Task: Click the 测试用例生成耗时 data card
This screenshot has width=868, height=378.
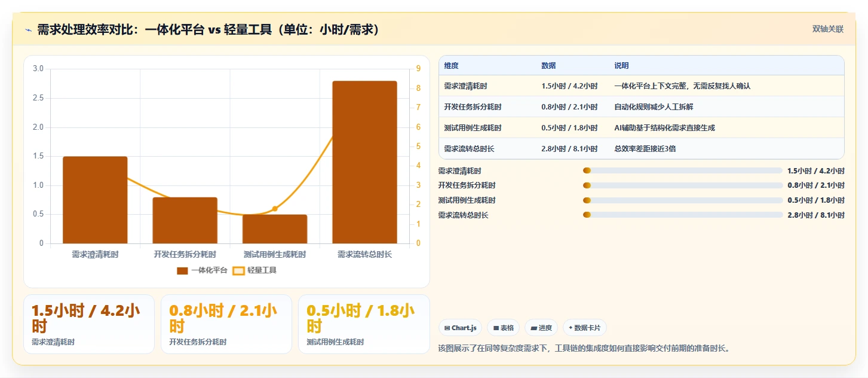Action: coord(364,324)
